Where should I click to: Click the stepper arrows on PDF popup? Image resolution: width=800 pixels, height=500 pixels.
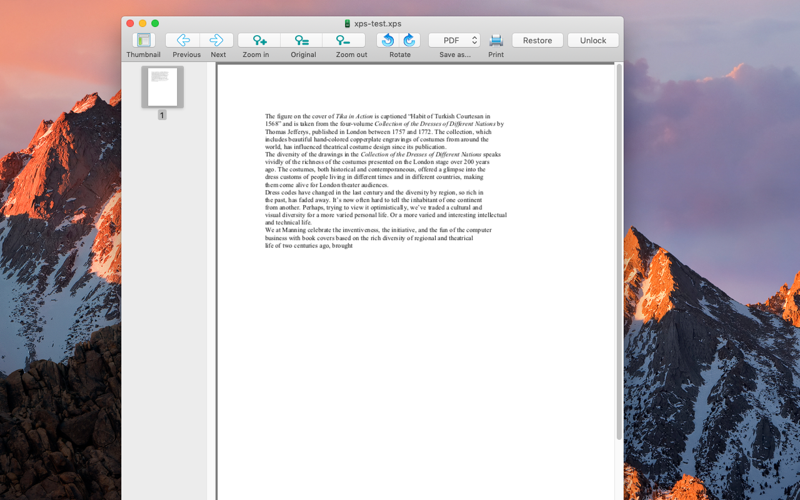pyautogui.click(x=474, y=40)
